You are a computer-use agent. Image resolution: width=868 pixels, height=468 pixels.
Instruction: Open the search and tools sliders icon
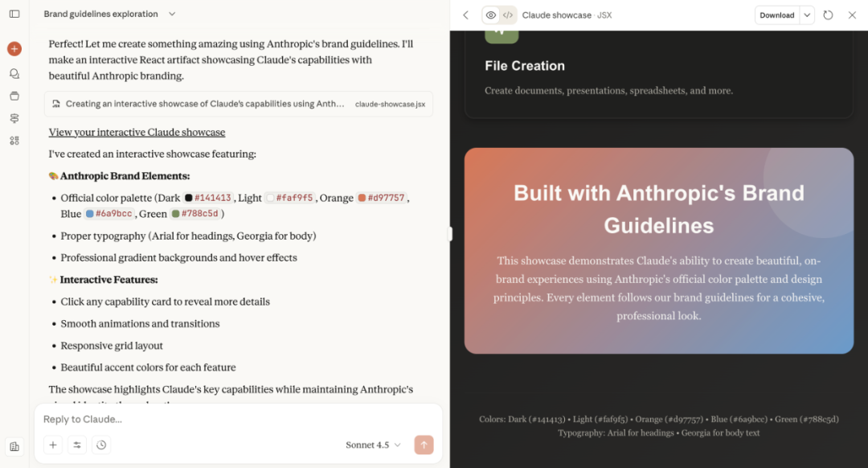pos(77,445)
